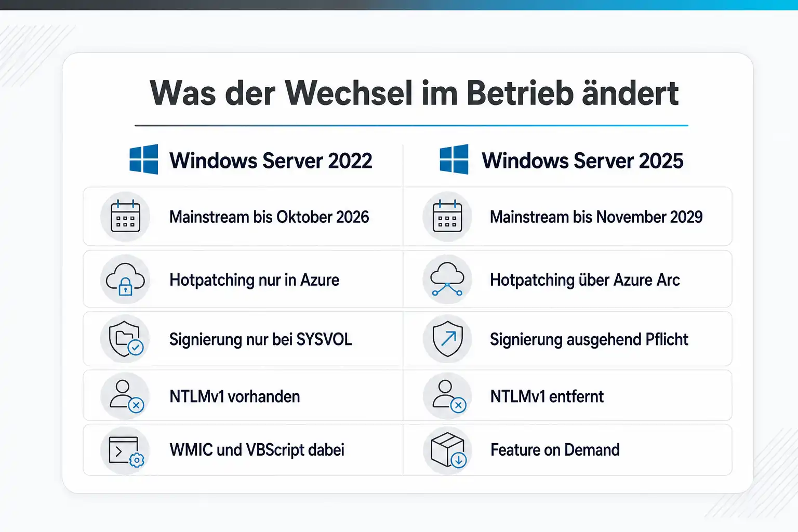The width and height of the screenshot is (798, 532).
Task: Click the title Was der Wechsel im Betrieb ändert
Action: pyautogui.click(x=414, y=93)
